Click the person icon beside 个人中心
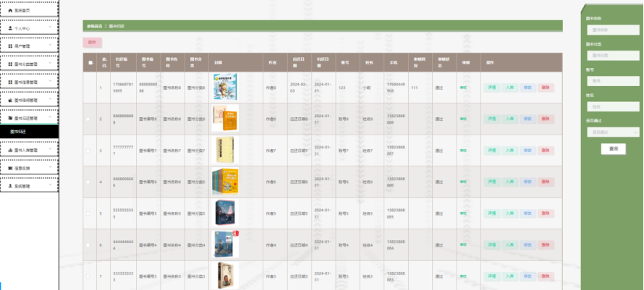 click(10, 28)
